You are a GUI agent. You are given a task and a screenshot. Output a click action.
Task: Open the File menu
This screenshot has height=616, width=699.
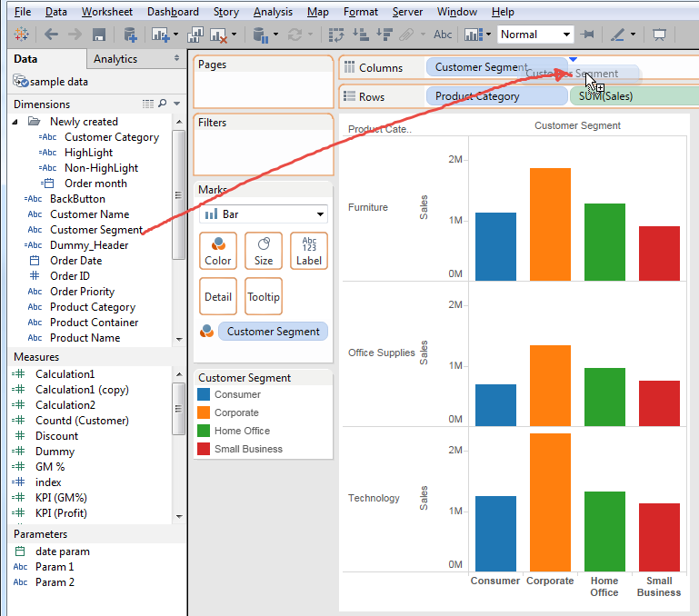point(23,12)
